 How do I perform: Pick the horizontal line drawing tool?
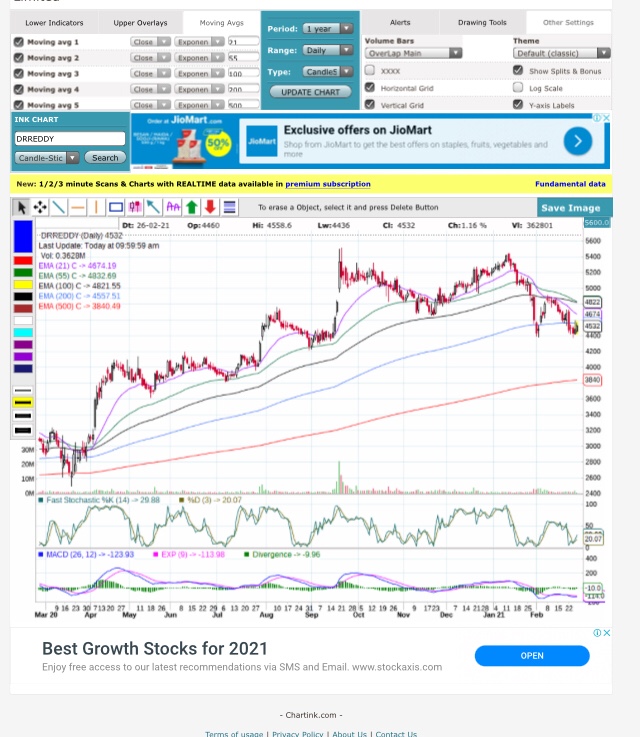coord(78,207)
